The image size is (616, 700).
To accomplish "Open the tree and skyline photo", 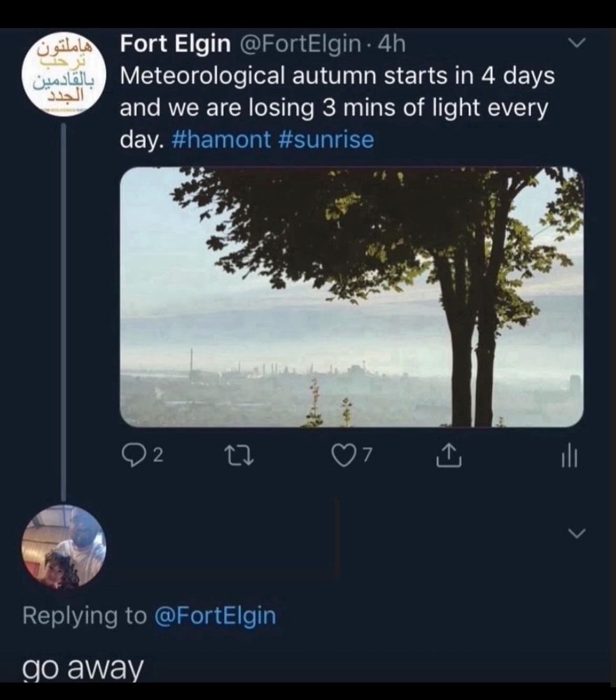I will 351,297.
